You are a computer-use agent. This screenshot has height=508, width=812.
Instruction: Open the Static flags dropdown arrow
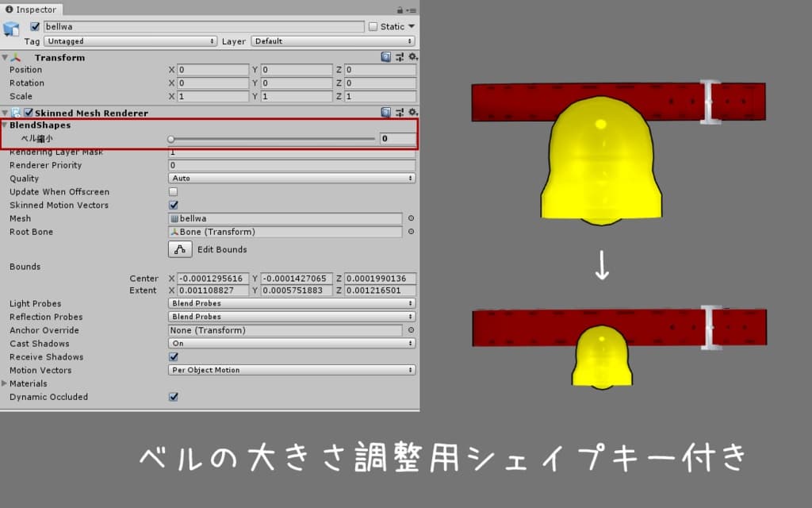(412, 26)
